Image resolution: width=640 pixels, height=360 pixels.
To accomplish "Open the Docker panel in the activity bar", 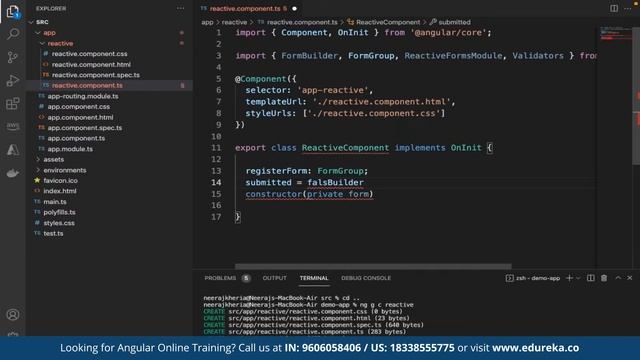I will pos(13,173).
